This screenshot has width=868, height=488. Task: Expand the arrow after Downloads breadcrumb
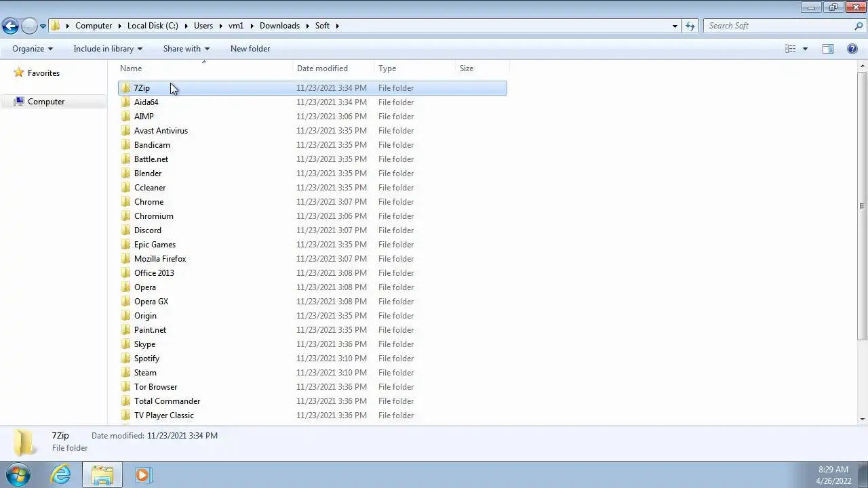click(x=307, y=26)
